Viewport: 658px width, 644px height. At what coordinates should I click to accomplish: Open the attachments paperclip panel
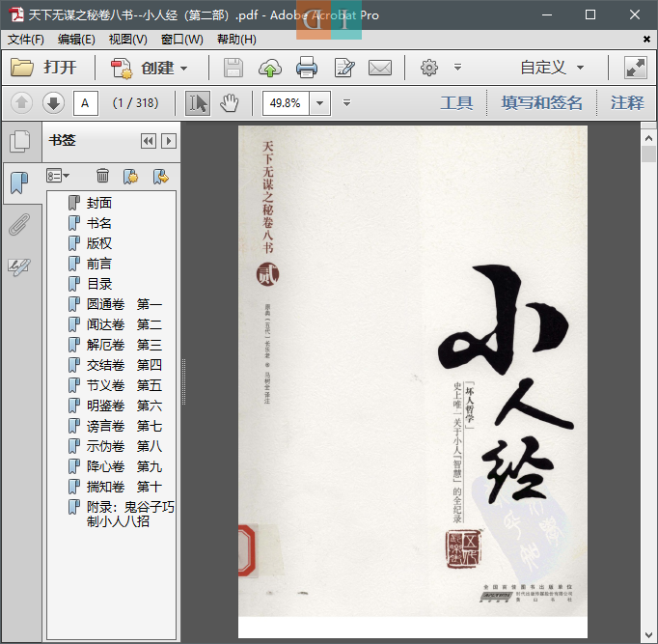tap(19, 224)
